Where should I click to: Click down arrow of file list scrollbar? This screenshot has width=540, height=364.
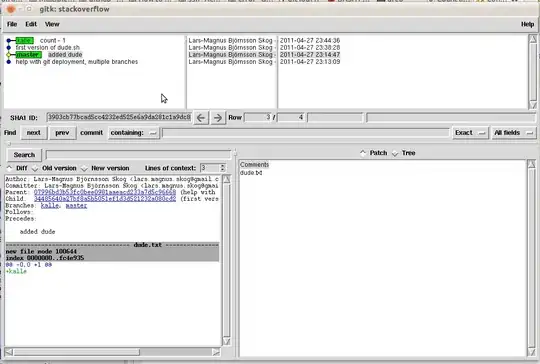(x=531, y=352)
